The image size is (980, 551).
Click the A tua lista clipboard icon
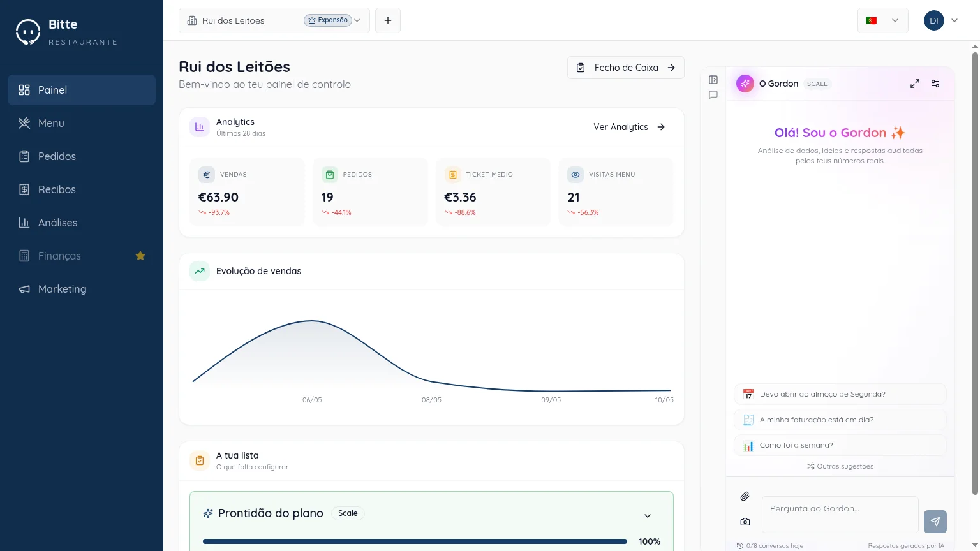(200, 460)
